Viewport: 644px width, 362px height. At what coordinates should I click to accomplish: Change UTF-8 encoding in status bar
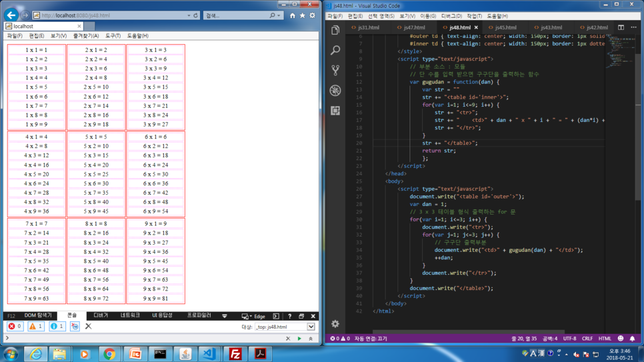[569, 339]
